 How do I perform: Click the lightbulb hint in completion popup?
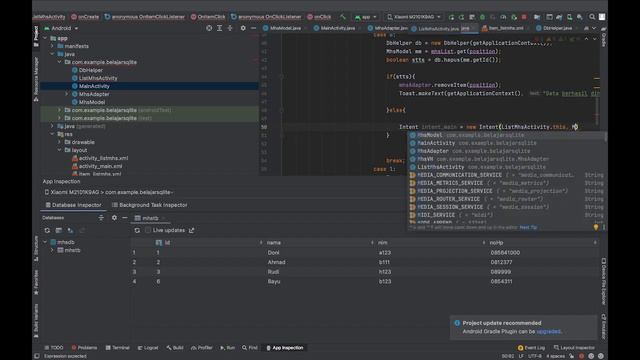tap(596, 227)
